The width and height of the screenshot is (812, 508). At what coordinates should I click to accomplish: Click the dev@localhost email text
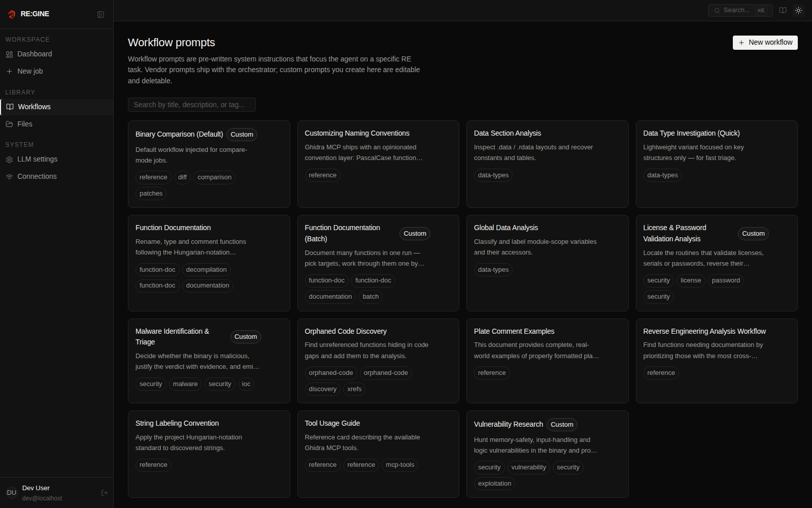(42, 498)
